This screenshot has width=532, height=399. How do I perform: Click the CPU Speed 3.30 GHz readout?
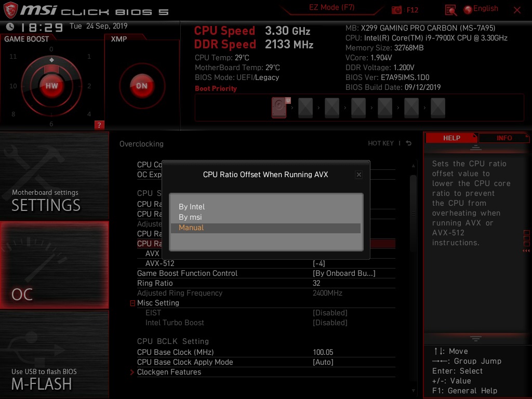point(252,31)
